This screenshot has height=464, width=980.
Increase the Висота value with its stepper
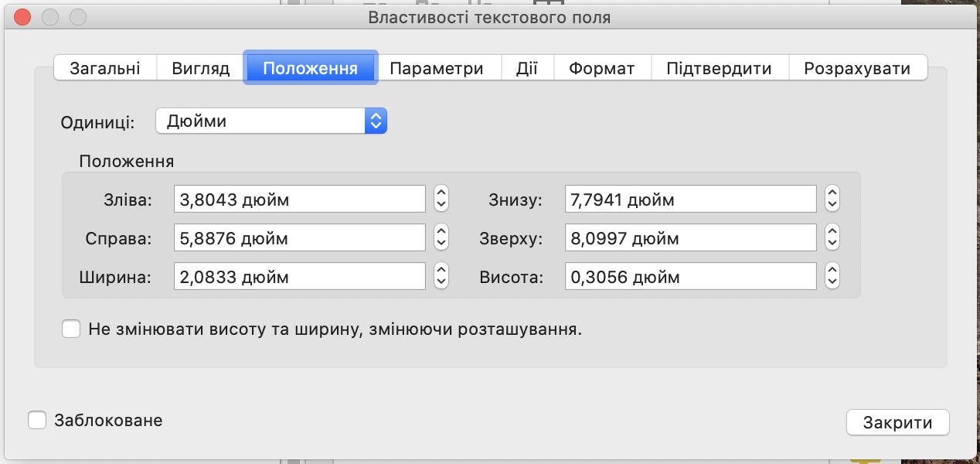point(832,271)
